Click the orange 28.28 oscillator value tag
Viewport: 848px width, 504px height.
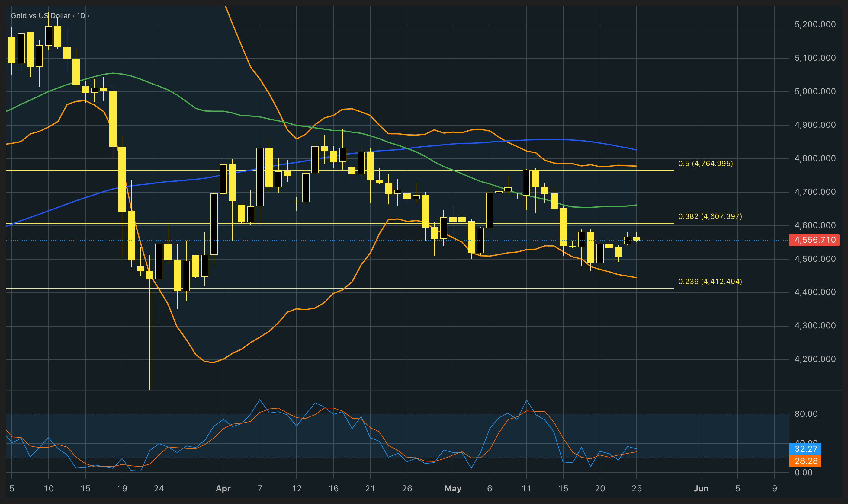[805, 461]
